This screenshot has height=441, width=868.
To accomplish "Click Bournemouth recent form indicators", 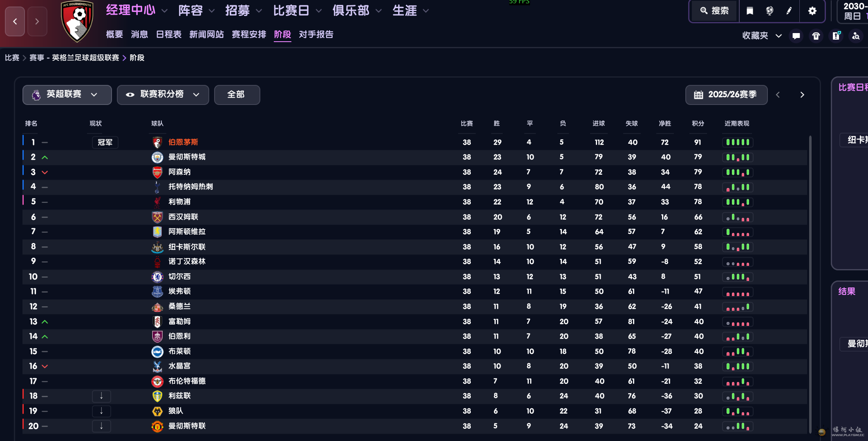I will point(738,142).
